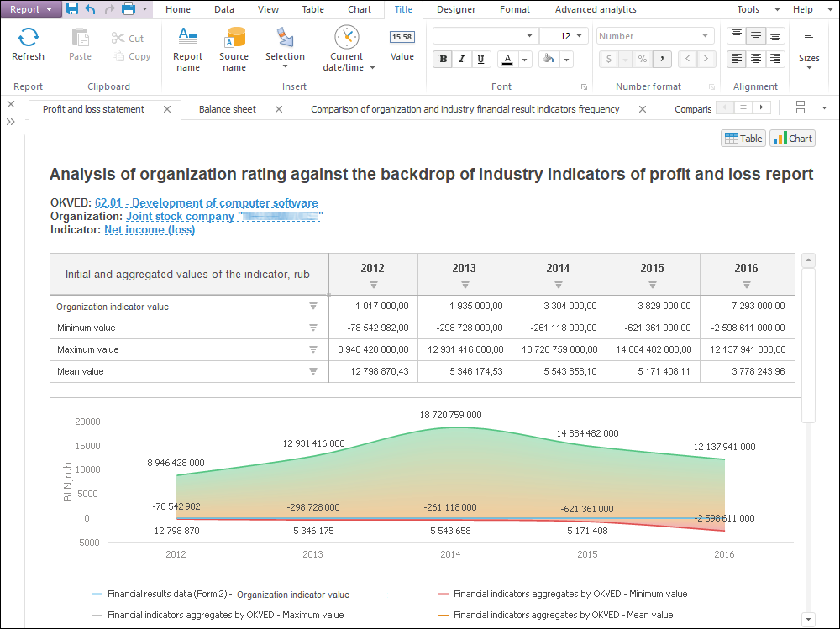Click the 2014 column filter icon
This screenshot has height=629, width=840.
[558, 285]
